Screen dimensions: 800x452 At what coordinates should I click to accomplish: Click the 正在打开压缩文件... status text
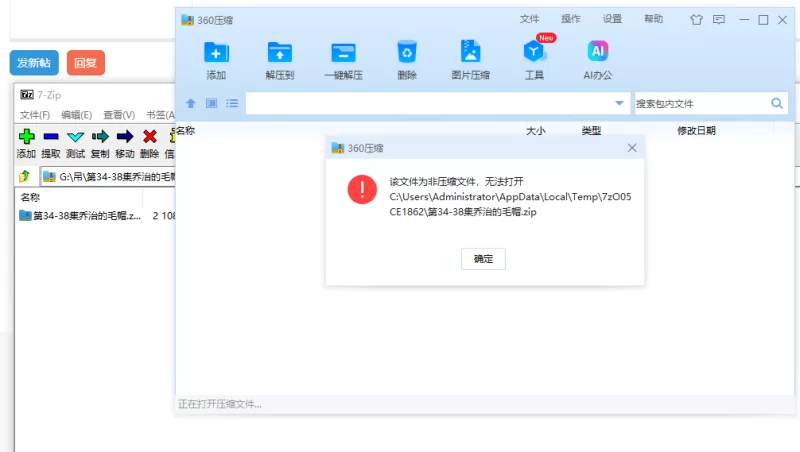220,404
